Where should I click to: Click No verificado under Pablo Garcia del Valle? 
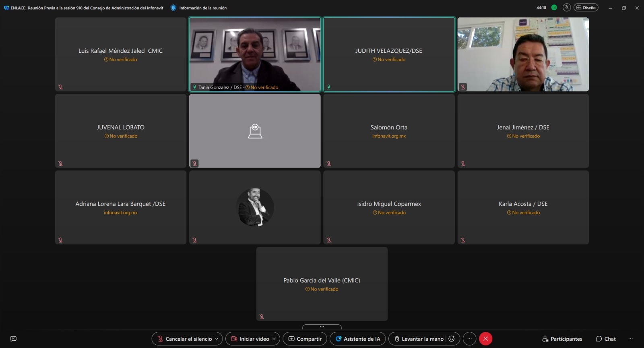pyautogui.click(x=322, y=289)
